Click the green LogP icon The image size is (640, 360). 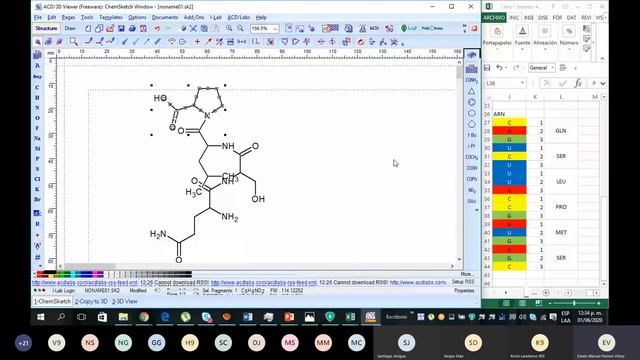[x=409, y=28]
